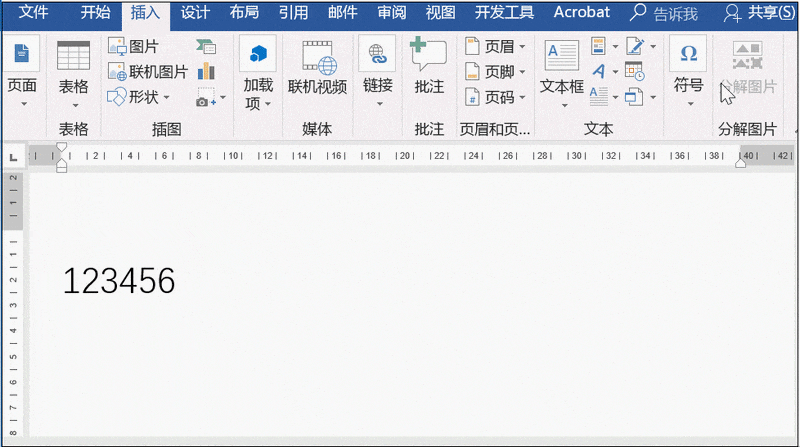Viewport: 800px width, 447px height.
Task: Click the first line indent marker on ruler
Action: tap(61, 147)
